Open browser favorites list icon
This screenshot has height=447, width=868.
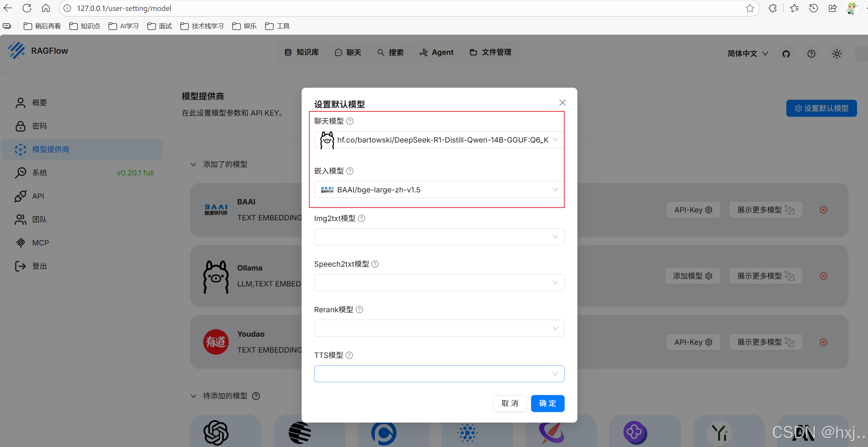pos(794,8)
